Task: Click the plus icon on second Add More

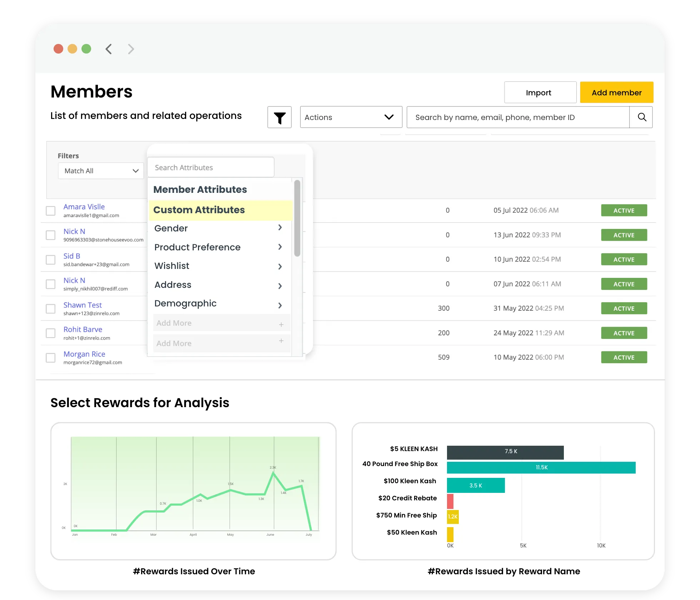Action: (281, 341)
